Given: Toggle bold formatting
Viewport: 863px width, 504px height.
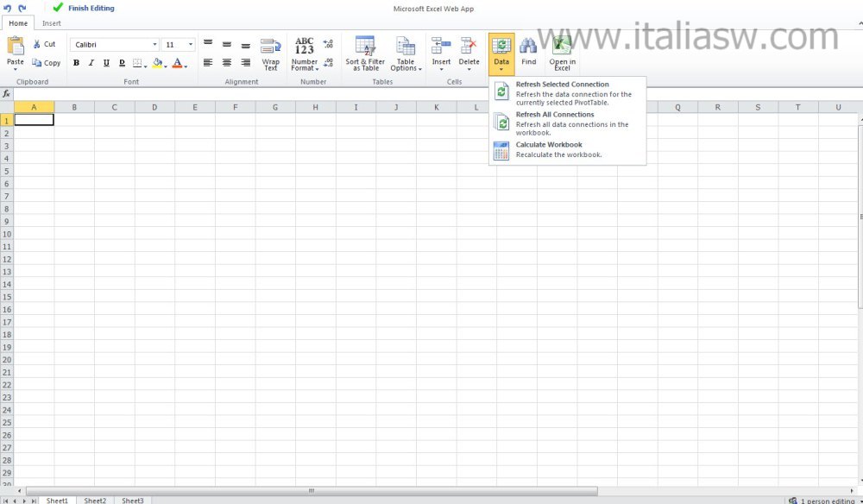Looking at the screenshot, I should point(76,63).
